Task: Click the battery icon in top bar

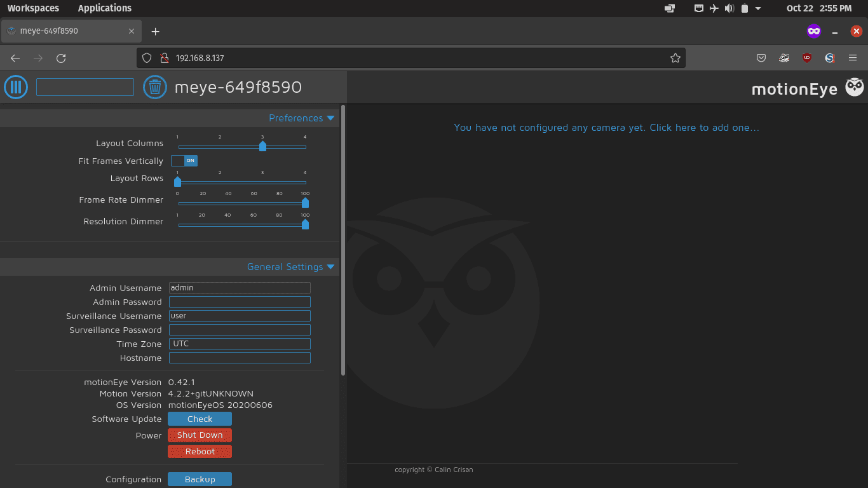Action: (745, 8)
